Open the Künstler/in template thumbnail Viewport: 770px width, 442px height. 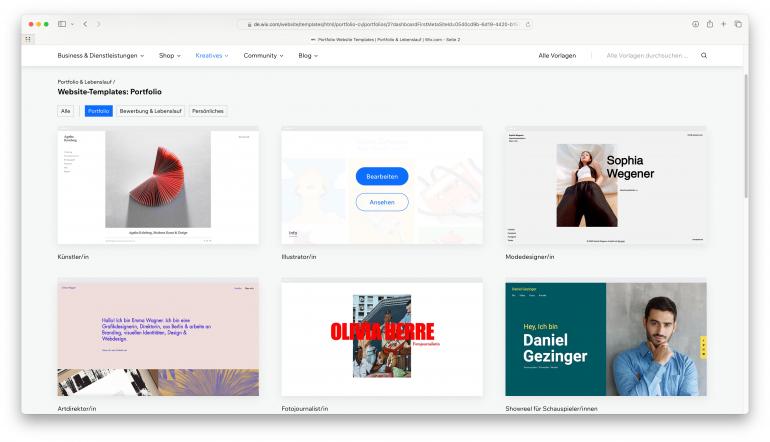[158, 187]
